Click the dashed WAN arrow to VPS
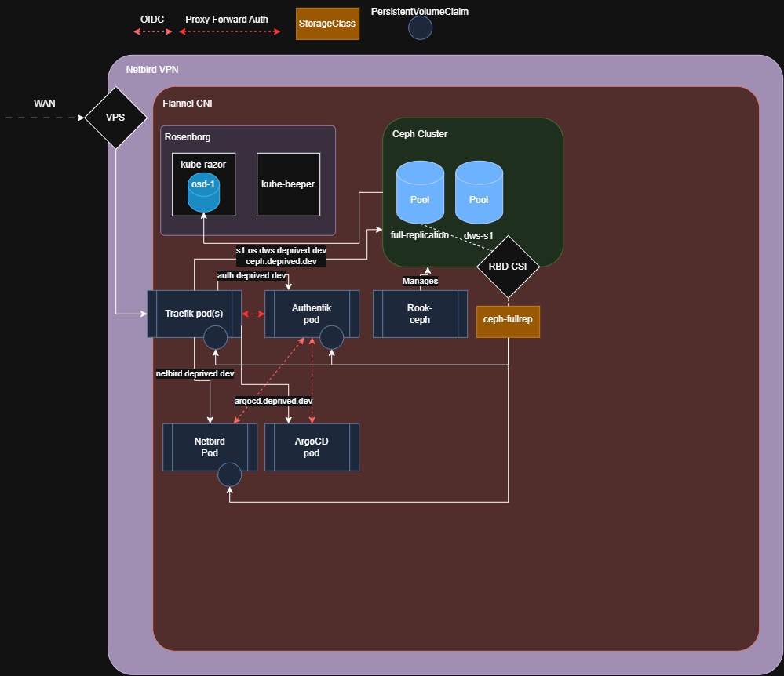The height and width of the screenshot is (676, 784). 45,118
